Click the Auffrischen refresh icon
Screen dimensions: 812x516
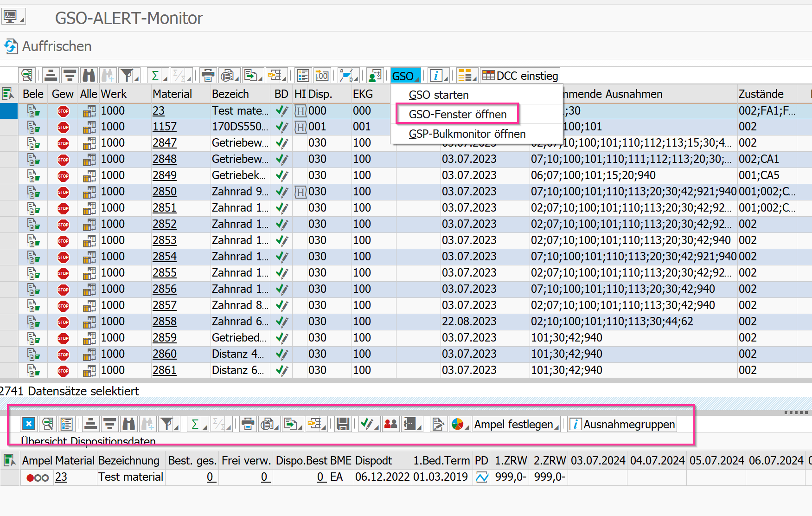click(11, 46)
